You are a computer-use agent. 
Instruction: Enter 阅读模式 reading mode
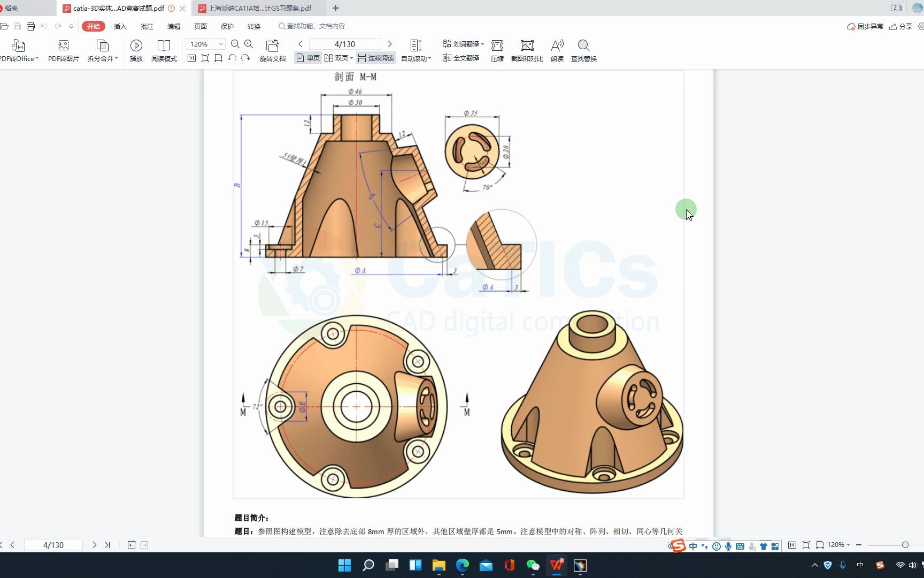tap(164, 50)
